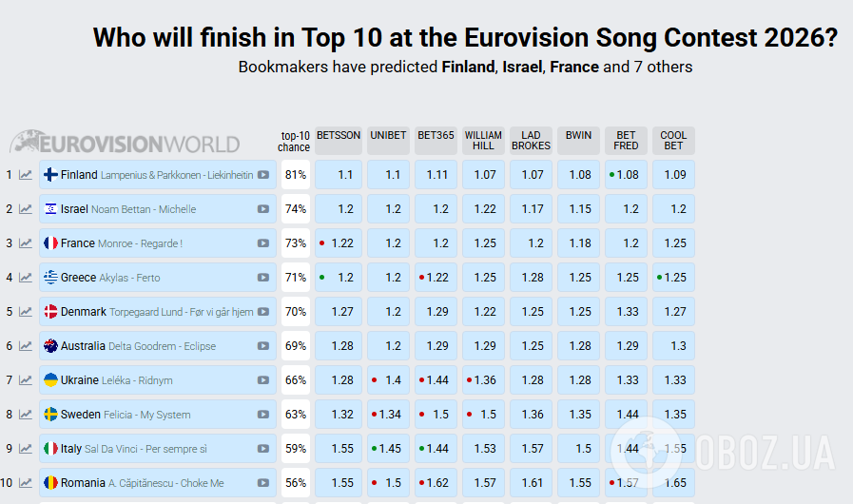Play Australia's Eclipse video

click(263, 346)
